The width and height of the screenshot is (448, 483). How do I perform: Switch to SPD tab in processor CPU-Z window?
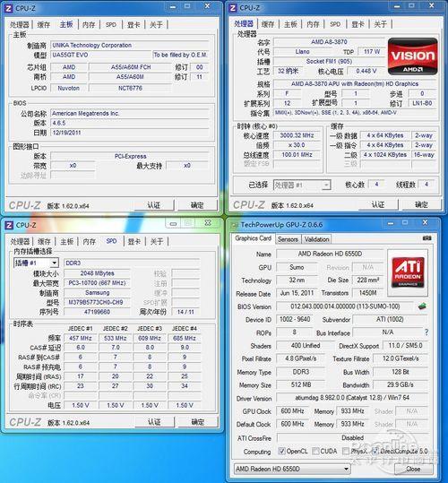[x=335, y=24]
